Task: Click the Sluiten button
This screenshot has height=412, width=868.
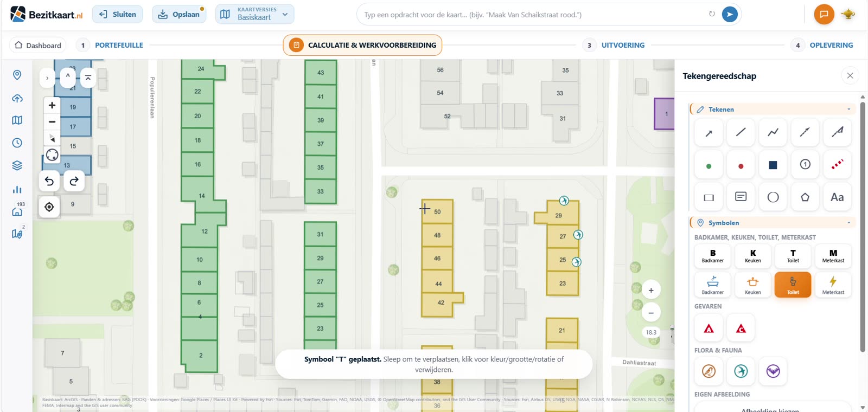Action: [118, 14]
